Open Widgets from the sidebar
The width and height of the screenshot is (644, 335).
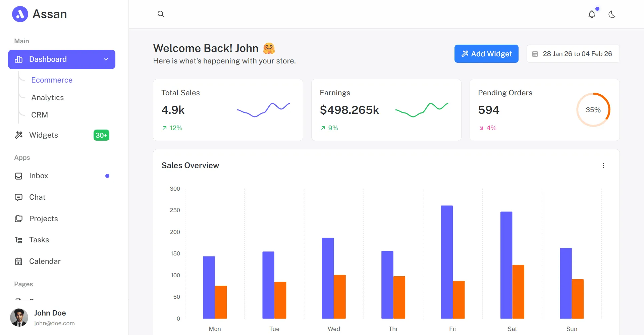click(x=62, y=135)
